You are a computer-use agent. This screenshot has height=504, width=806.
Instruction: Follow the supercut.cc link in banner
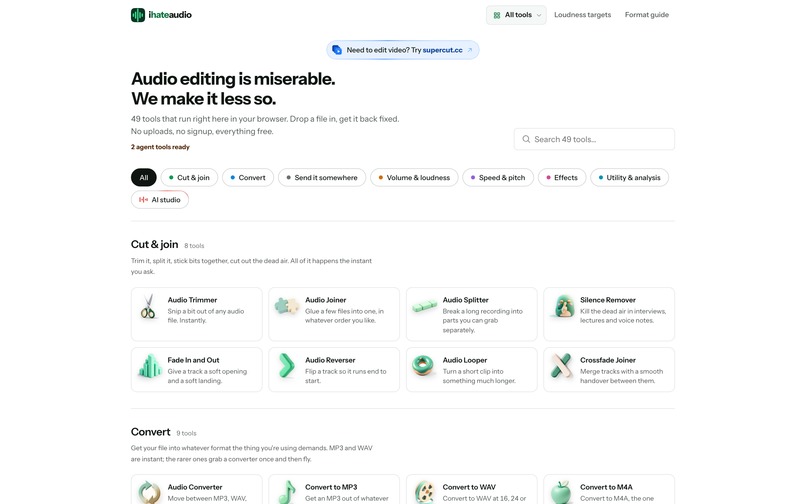point(442,50)
